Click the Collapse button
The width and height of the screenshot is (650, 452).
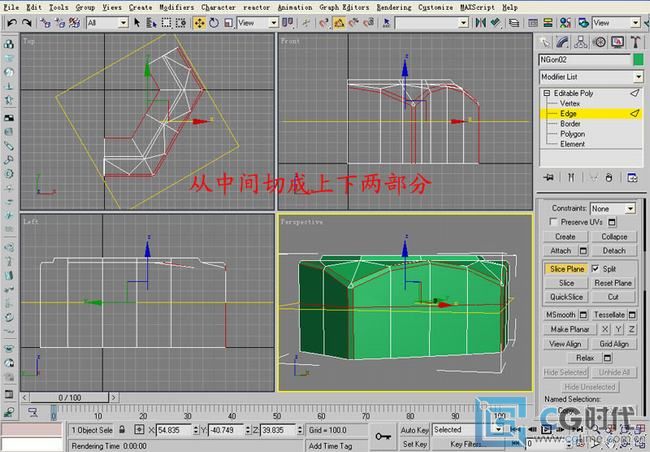point(614,236)
